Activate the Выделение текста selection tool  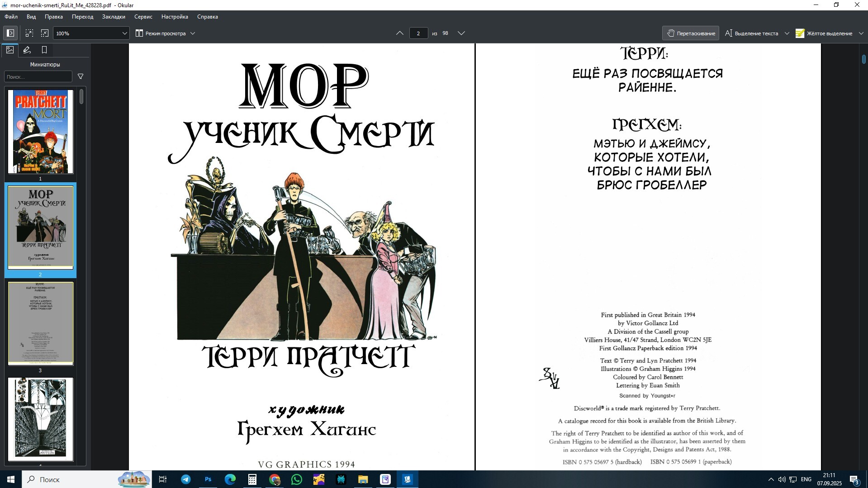coord(752,33)
